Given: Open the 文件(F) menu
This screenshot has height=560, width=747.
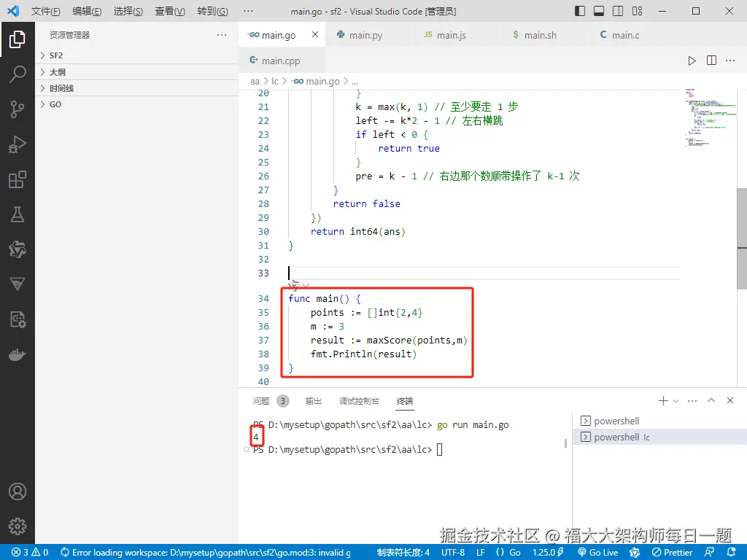Looking at the screenshot, I should click(x=46, y=11).
